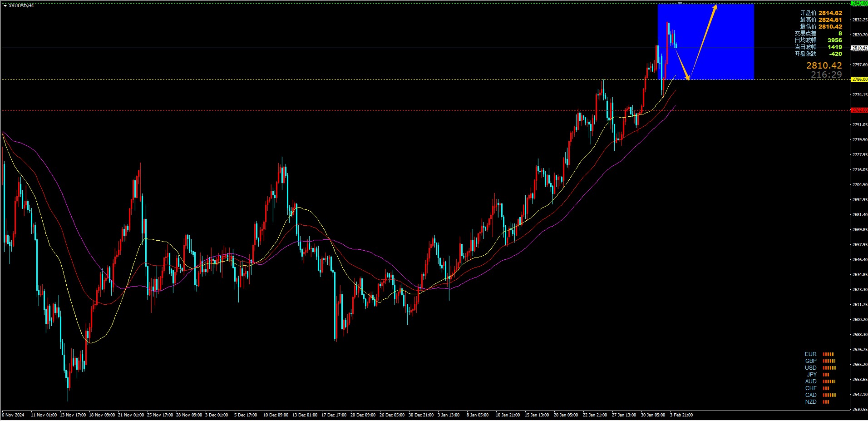Select the green 2845.00 price level label
Viewport: 868px width, 421px height.
point(859,3)
